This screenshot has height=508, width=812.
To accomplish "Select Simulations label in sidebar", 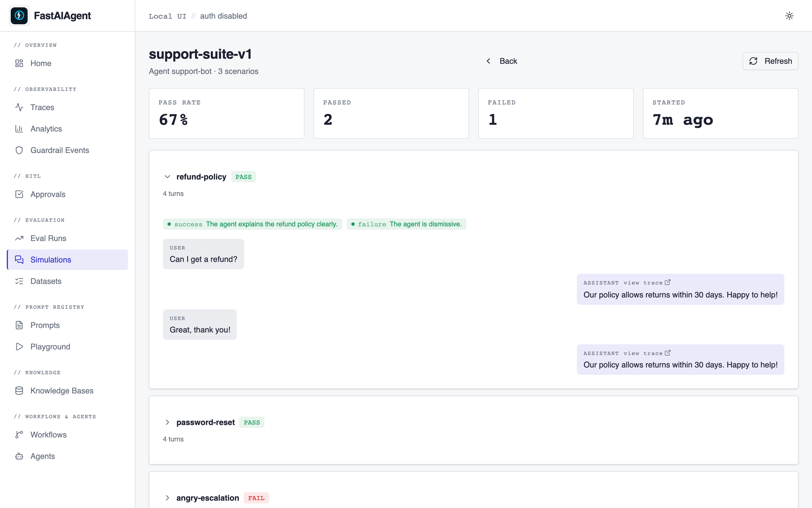I will pos(51,260).
